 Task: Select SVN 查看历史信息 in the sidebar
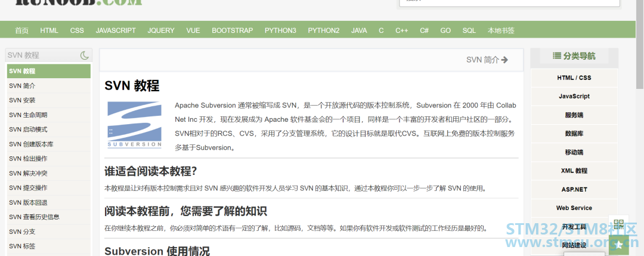tap(49, 217)
